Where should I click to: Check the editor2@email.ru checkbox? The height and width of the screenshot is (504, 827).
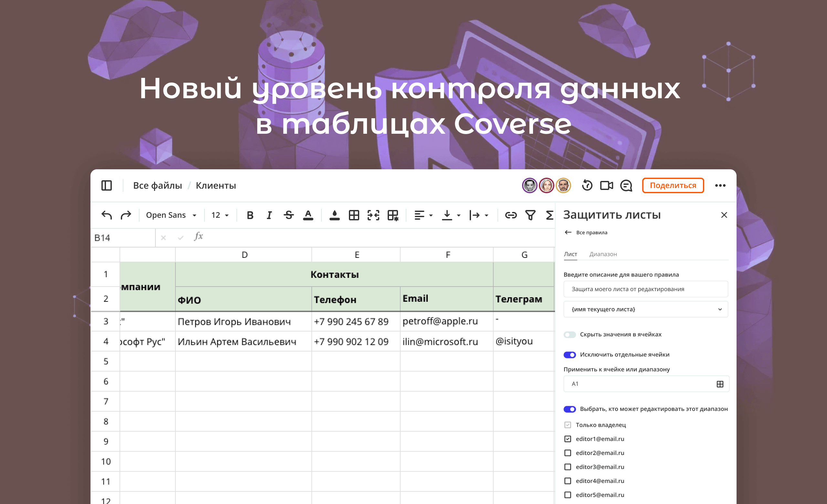click(x=568, y=453)
